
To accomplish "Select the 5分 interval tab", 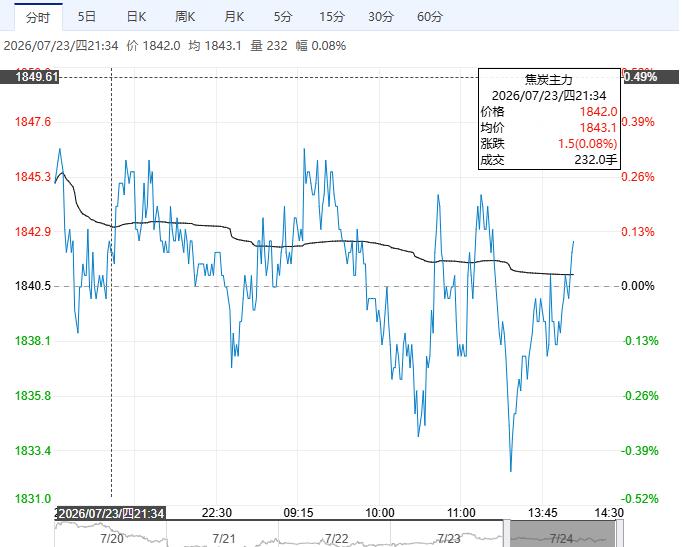I will (x=283, y=17).
